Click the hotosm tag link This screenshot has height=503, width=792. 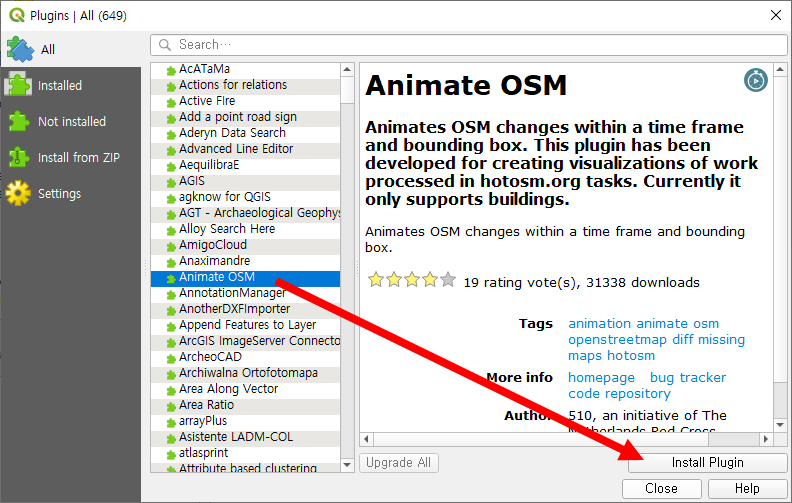631,356
